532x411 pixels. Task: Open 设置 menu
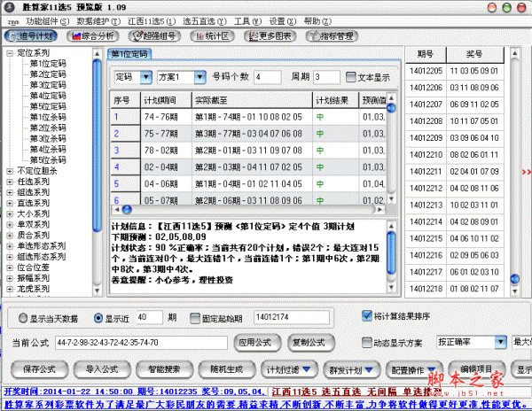coord(283,21)
